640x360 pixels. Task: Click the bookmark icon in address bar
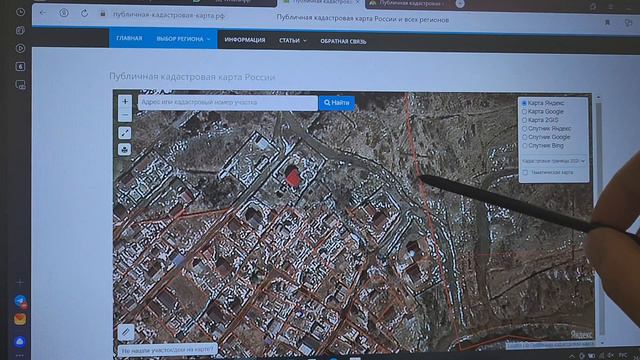(607, 22)
